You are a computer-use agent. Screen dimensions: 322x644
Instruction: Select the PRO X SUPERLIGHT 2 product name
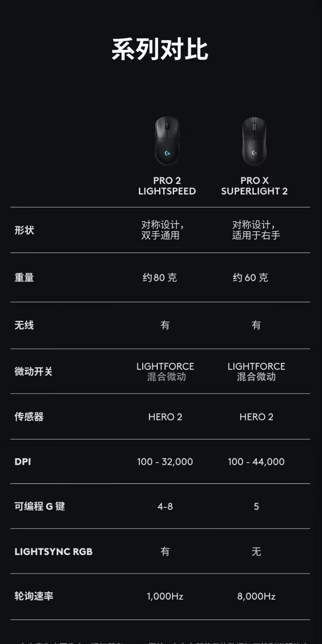(x=254, y=186)
